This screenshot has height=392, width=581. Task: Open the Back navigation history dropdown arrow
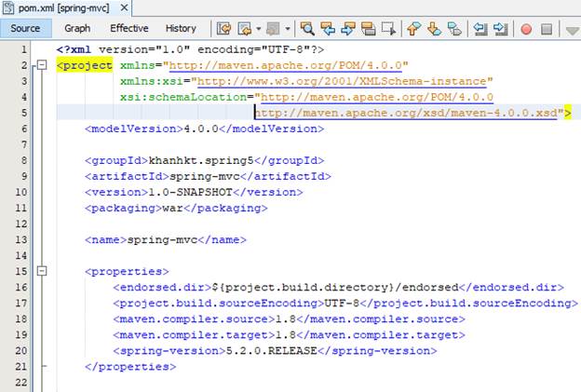point(259,29)
